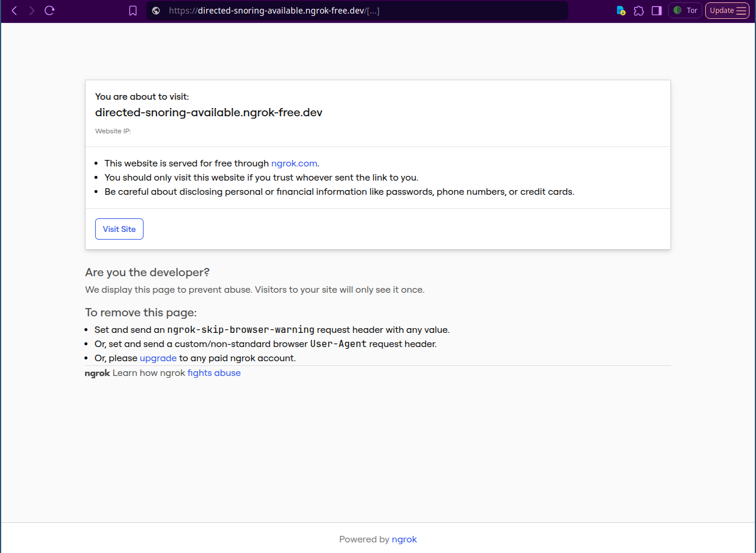Click the forward navigation arrow
The width and height of the screenshot is (756, 553).
tap(32, 11)
